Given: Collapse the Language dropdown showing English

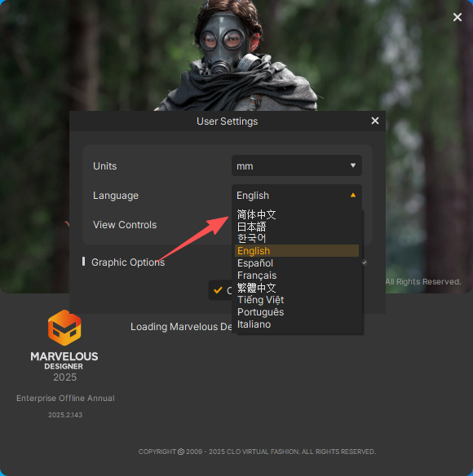Looking at the screenshot, I should coord(297,195).
